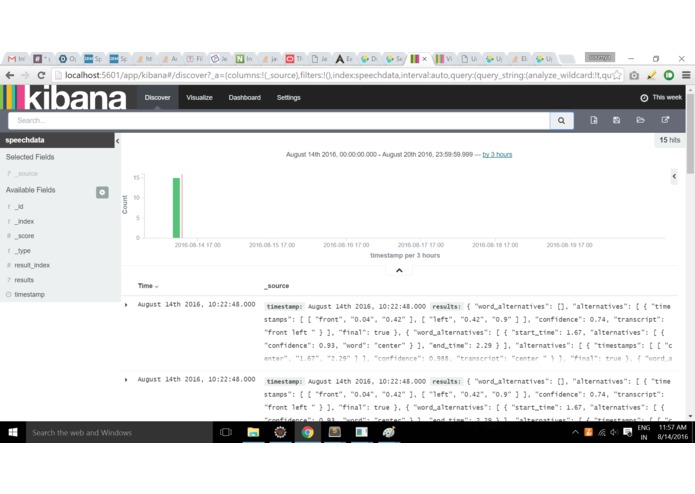Reload the page with refresh icon
Image resolution: width=695 pixels, height=494 pixels.
41,75
